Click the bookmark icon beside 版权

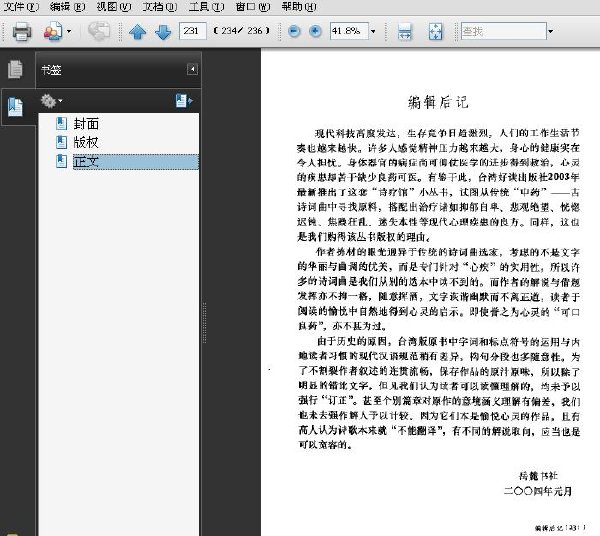(x=61, y=142)
